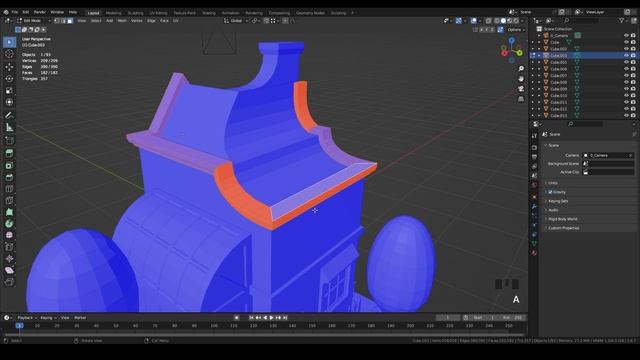Toggle camera view in the viewport
The width and height of the screenshot is (640, 360).
pyautogui.click(x=521, y=89)
